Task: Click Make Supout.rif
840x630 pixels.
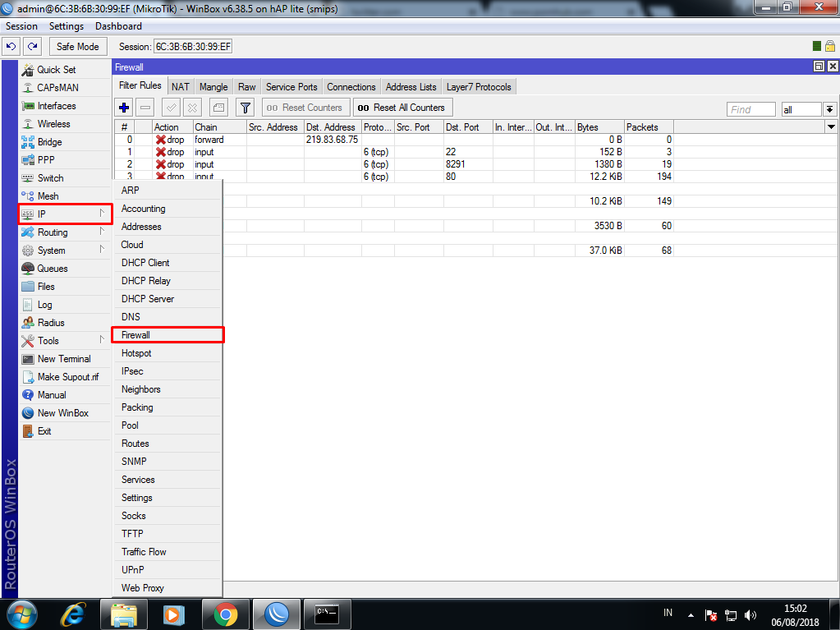Action: [x=66, y=377]
